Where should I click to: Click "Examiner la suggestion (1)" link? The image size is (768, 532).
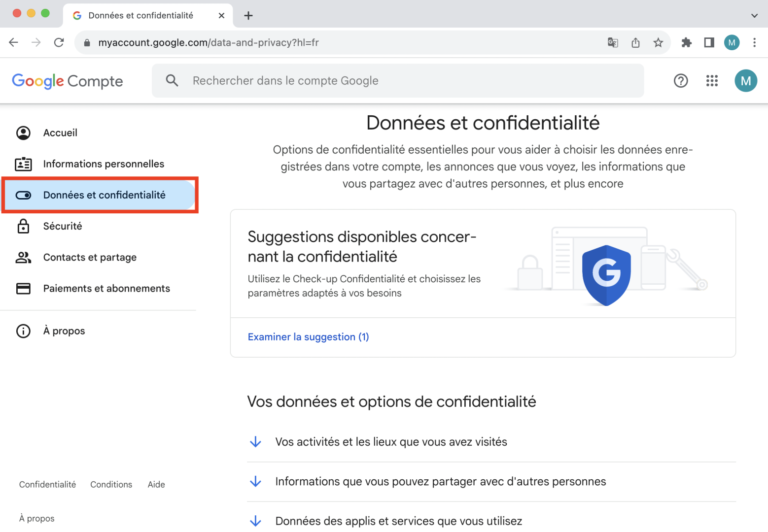pos(308,336)
